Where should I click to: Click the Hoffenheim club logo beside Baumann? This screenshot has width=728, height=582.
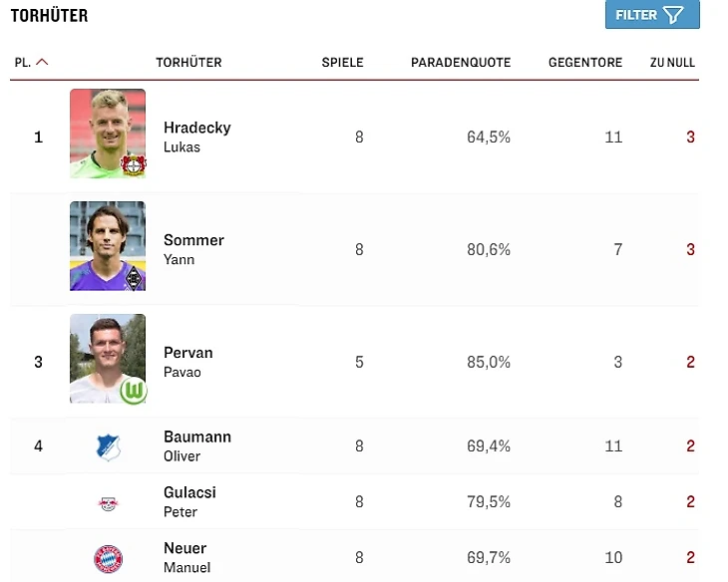click(x=108, y=447)
